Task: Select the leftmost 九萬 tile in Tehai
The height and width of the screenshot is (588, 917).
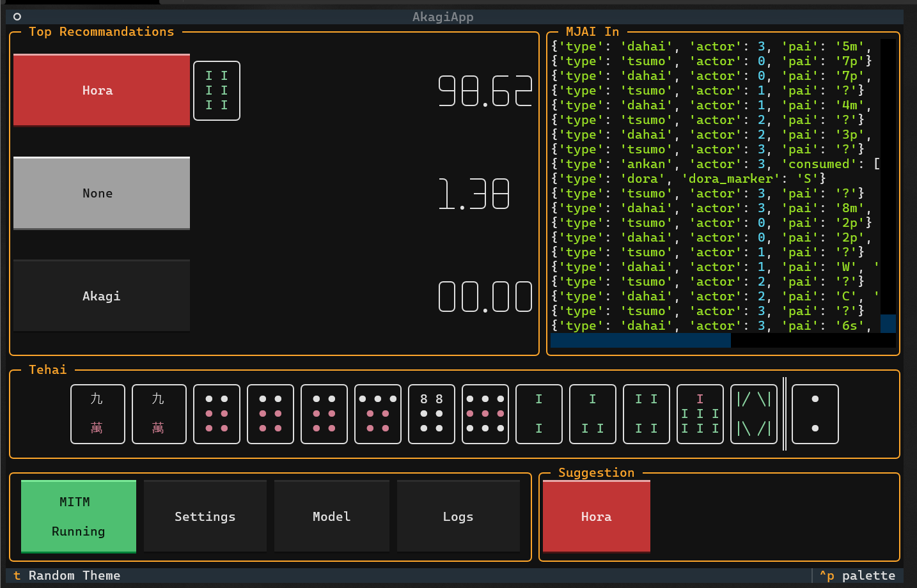Action: click(97, 414)
